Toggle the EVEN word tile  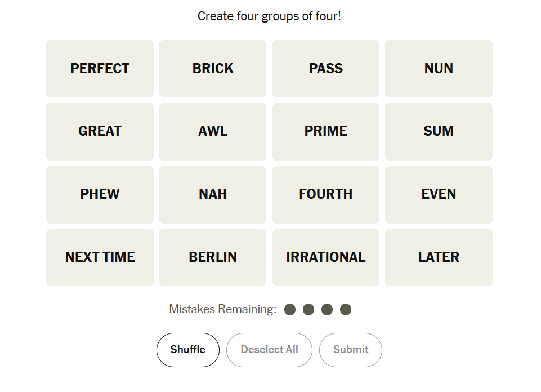click(439, 194)
